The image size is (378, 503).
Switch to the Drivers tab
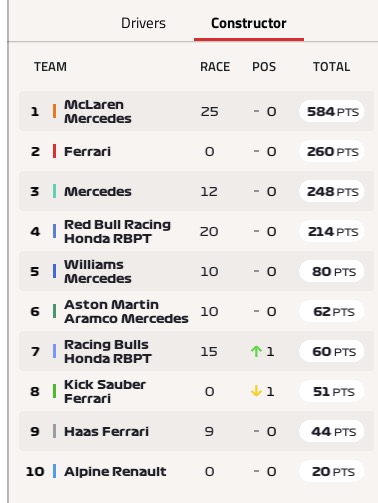[x=143, y=23]
